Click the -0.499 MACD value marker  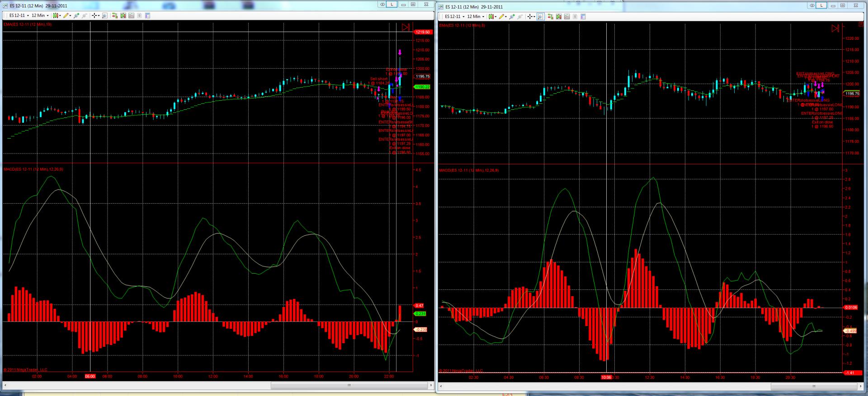pos(850,331)
